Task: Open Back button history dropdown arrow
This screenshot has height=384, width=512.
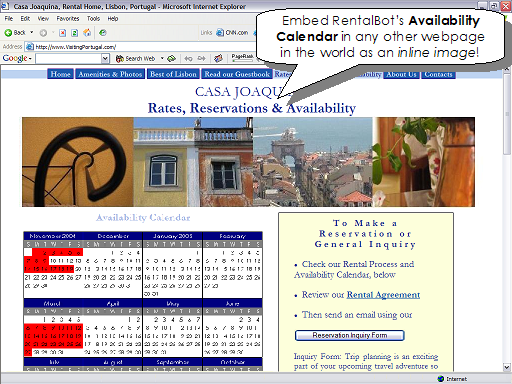Action: 32,33
